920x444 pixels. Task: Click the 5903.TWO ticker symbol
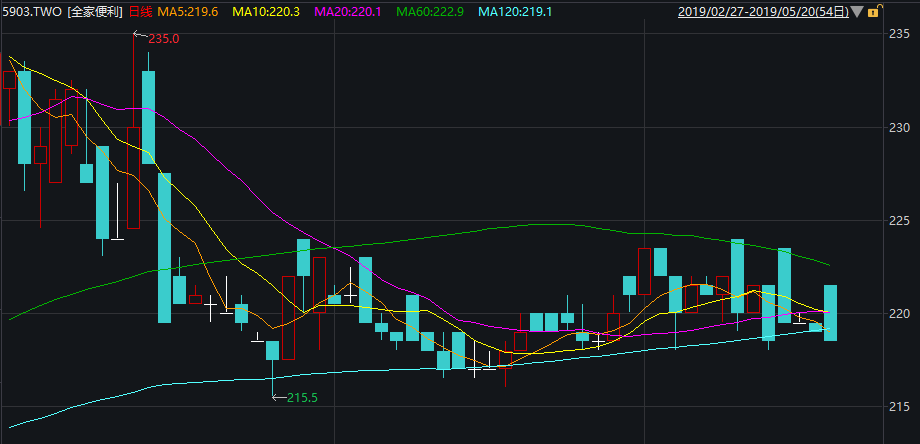(32, 12)
